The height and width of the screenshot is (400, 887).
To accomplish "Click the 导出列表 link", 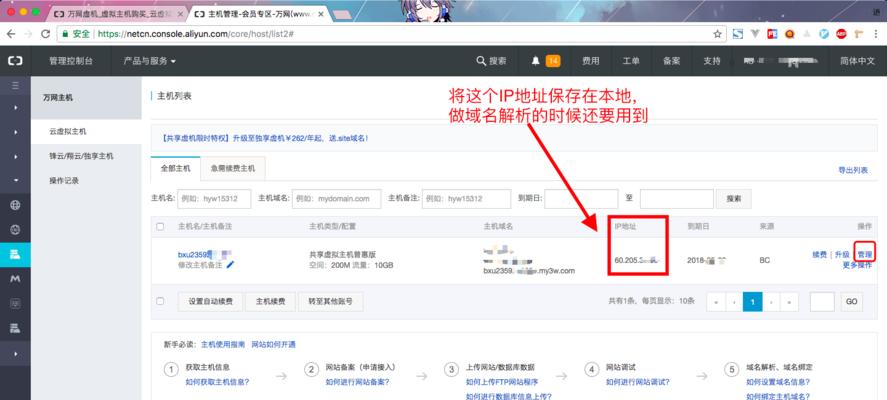I will [x=853, y=170].
